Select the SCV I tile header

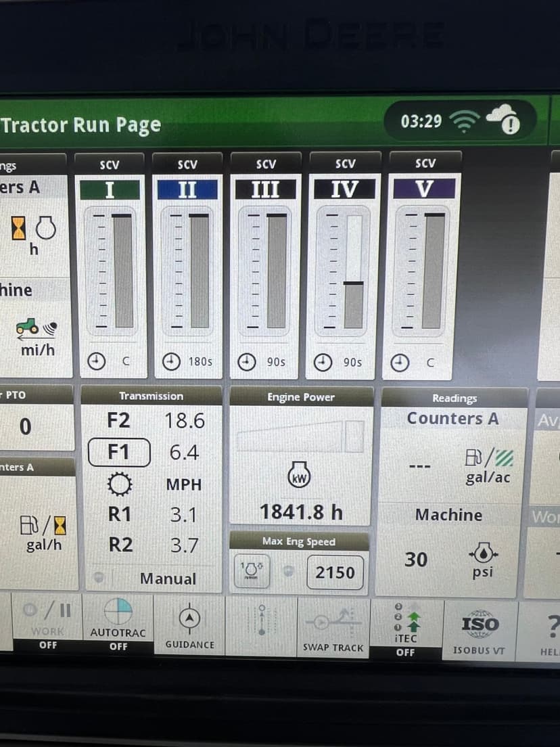[110, 178]
